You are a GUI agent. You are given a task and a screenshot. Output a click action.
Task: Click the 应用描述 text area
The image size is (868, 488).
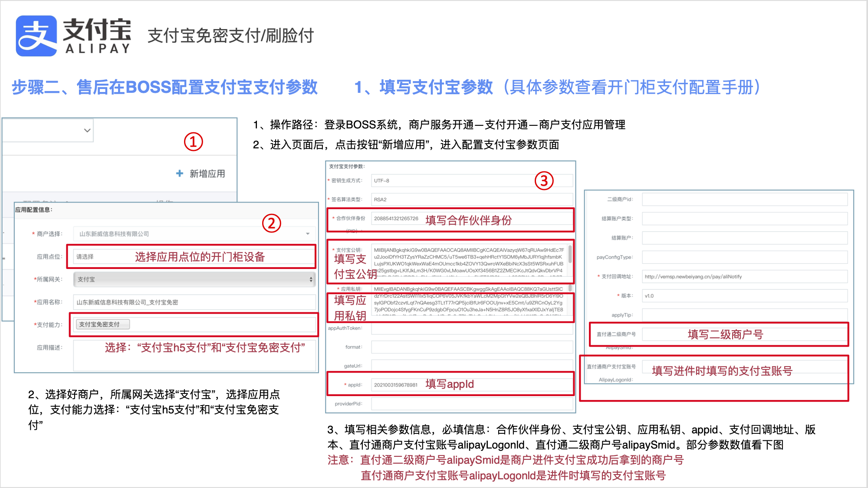coord(195,355)
